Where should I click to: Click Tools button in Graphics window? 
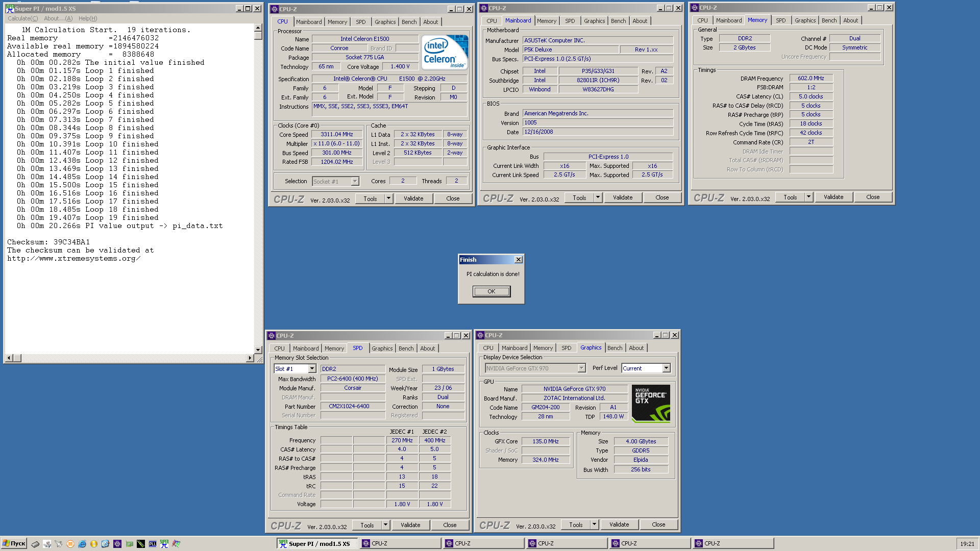pos(576,524)
